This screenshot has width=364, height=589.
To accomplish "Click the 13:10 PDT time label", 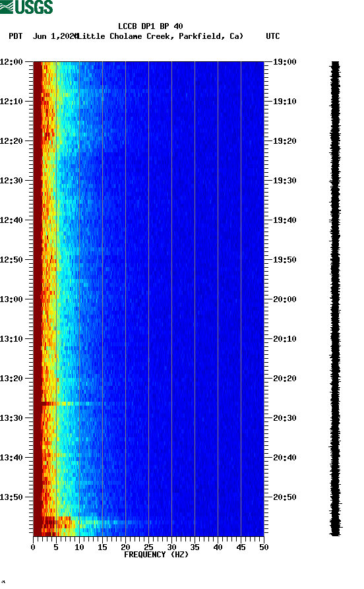I will [11, 339].
